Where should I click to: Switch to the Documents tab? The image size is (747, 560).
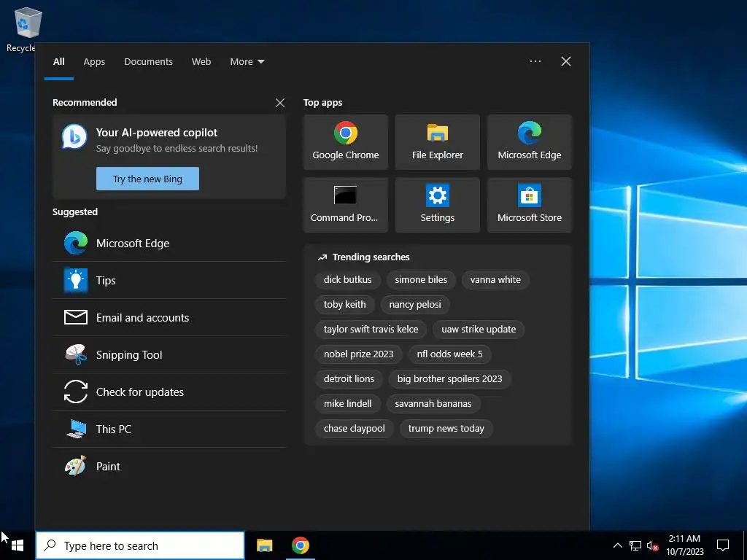click(x=149, y=61)
